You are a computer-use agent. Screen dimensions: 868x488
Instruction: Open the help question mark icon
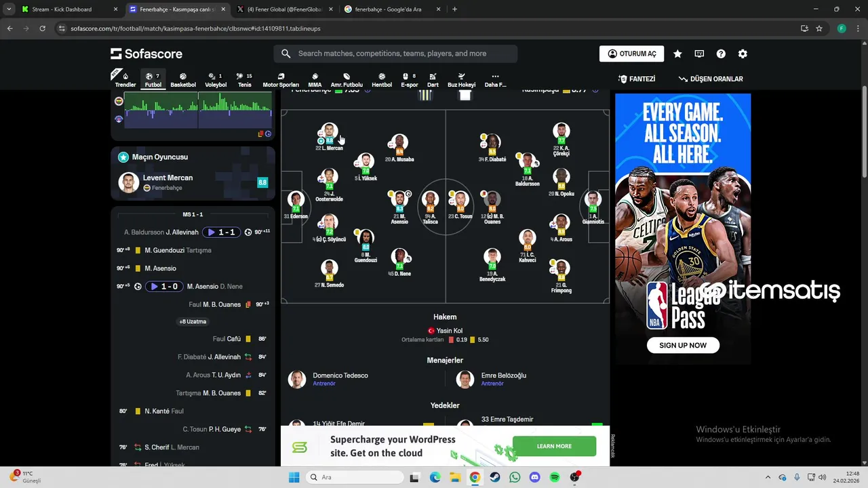(x=721, y=54)
